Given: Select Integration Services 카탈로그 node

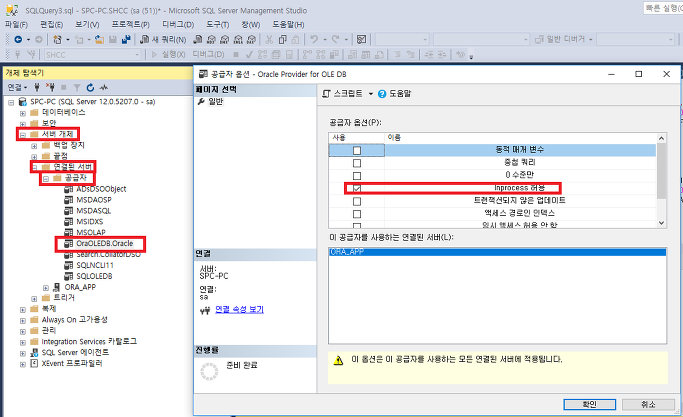Looking at the screenshot, I should point(89,342).
